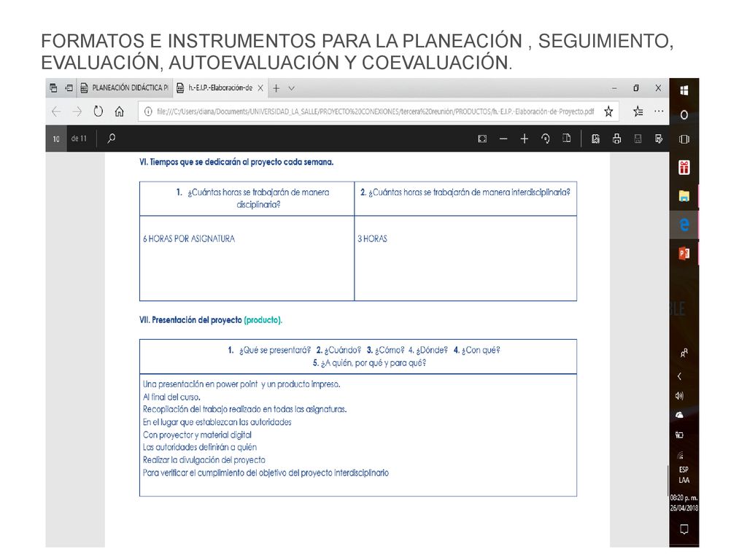
Task: Open the favorites hub
Action: 638,112
